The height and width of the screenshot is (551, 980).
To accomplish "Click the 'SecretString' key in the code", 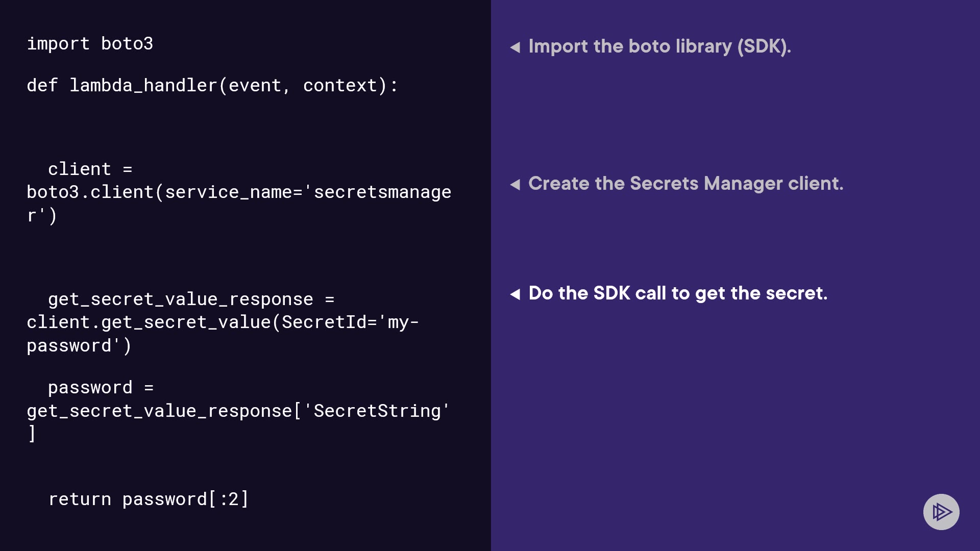I will tap(377, 411).
